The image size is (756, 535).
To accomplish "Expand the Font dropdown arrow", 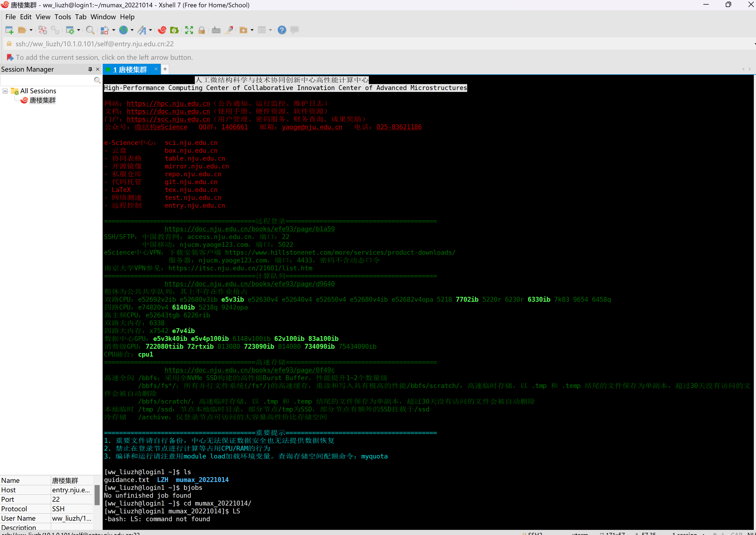I will [150, 30].
